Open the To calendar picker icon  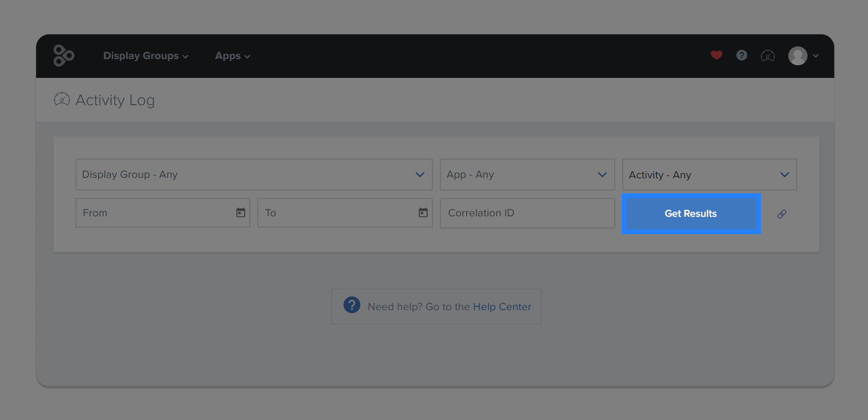423,213
